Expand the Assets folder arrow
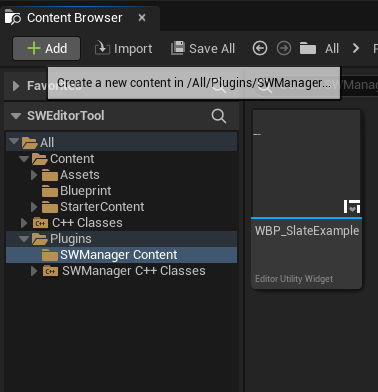 click(x=34, y=175)
